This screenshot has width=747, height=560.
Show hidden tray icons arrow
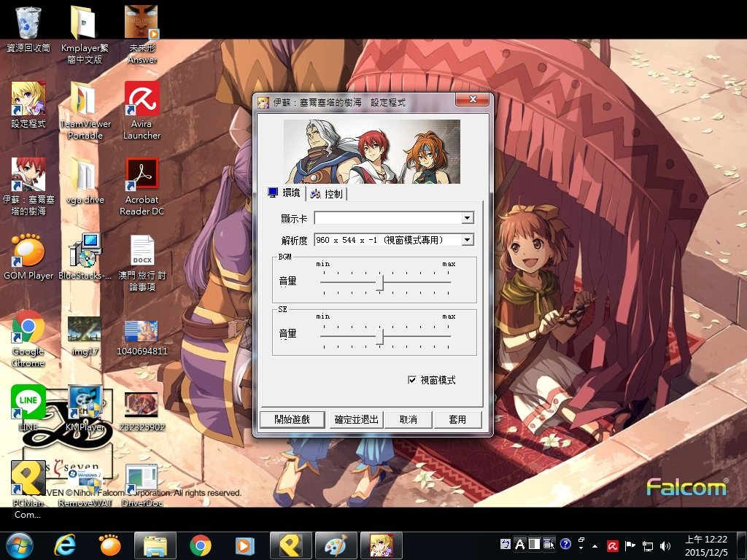coord(595,545)
